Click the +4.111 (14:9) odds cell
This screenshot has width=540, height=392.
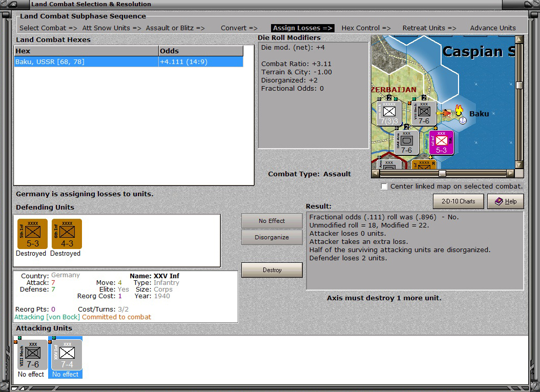coord(201,61)
